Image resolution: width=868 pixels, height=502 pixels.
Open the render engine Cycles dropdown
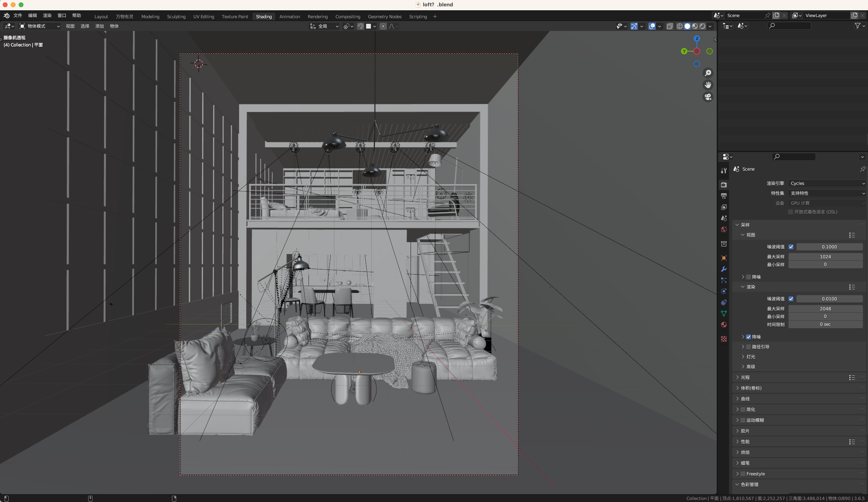(x=827, y=183)
